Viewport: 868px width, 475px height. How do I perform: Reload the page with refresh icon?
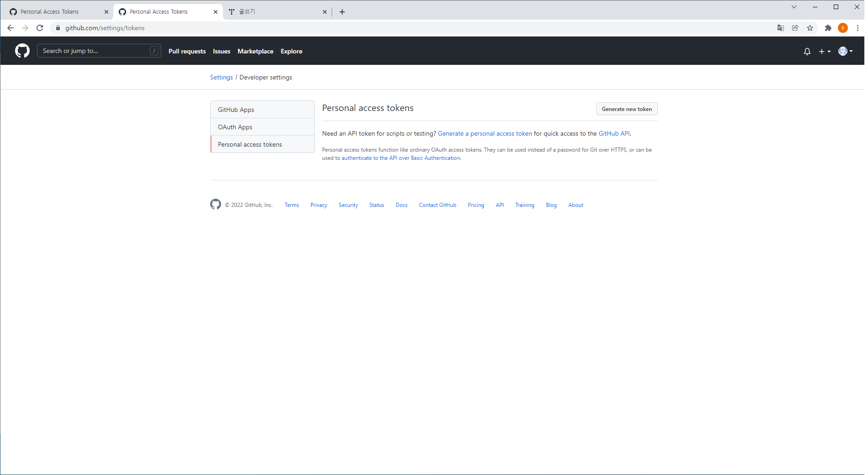coord(40,28)
